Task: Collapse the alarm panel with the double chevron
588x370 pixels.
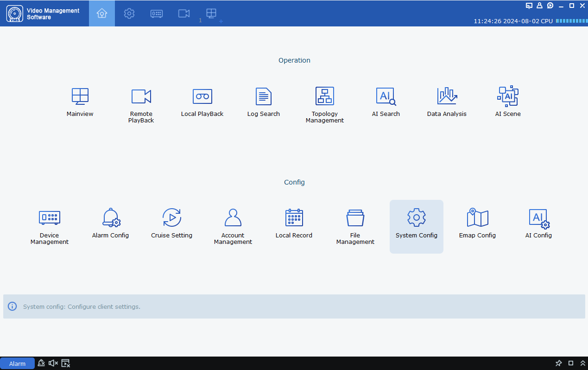Action: click(582, 363)
